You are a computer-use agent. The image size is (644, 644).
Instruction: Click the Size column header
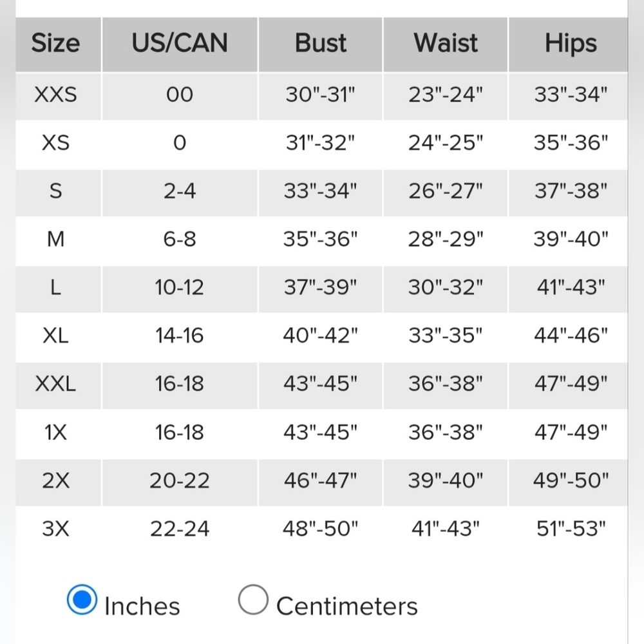tap(56, 43)
